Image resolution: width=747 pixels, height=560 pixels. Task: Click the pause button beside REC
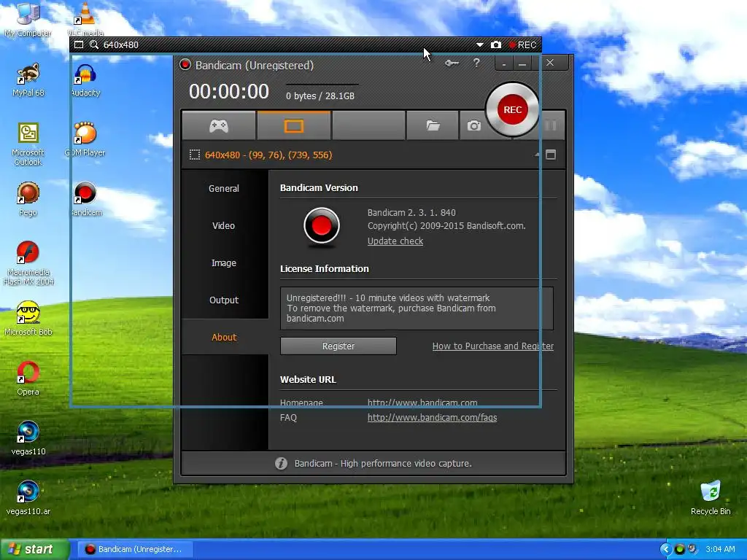coord(550,125)
